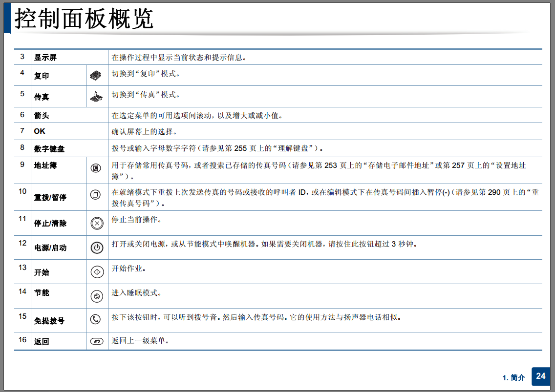This screenshot has height=392, width=555.
Task: Click the 传真 label
Action: (x=42, y=97)
